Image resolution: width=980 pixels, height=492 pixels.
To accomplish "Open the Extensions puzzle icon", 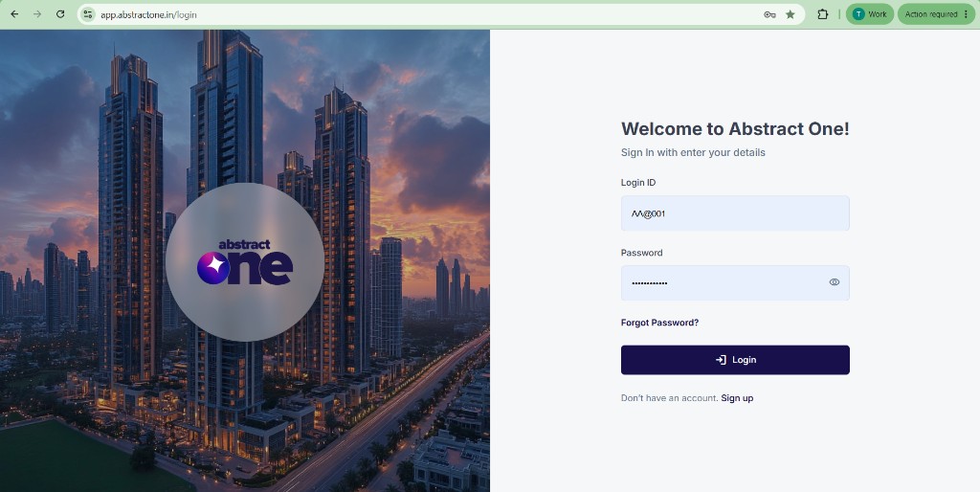I will pos(822,14).
